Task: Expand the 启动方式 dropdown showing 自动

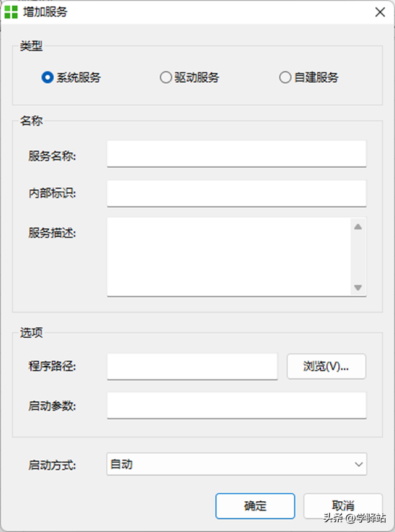Action: 236,465
